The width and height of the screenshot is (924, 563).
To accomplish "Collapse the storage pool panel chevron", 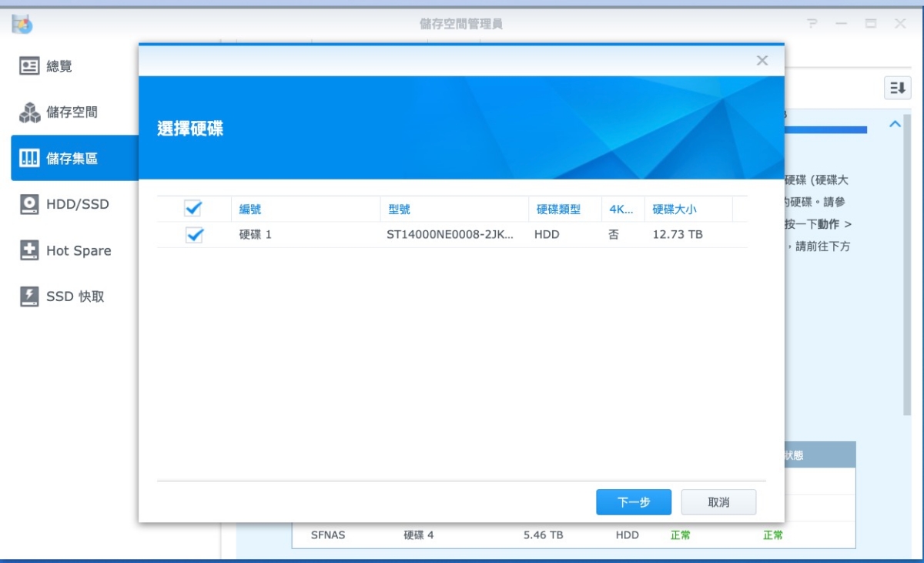I will point(895,124).
